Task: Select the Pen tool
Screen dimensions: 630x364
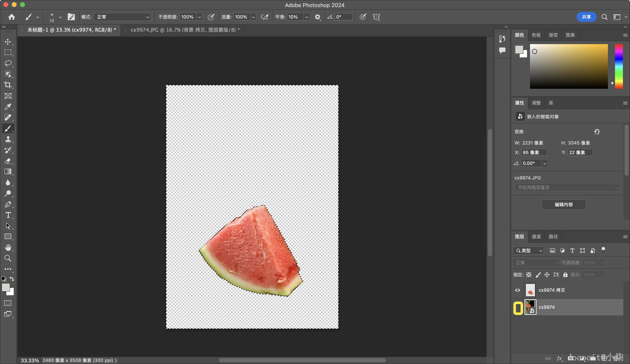Action: click(x=8, y=204)
